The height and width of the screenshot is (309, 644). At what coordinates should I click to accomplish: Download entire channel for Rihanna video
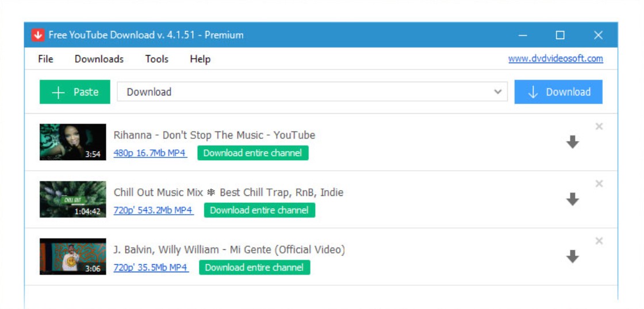coord(252,153)
